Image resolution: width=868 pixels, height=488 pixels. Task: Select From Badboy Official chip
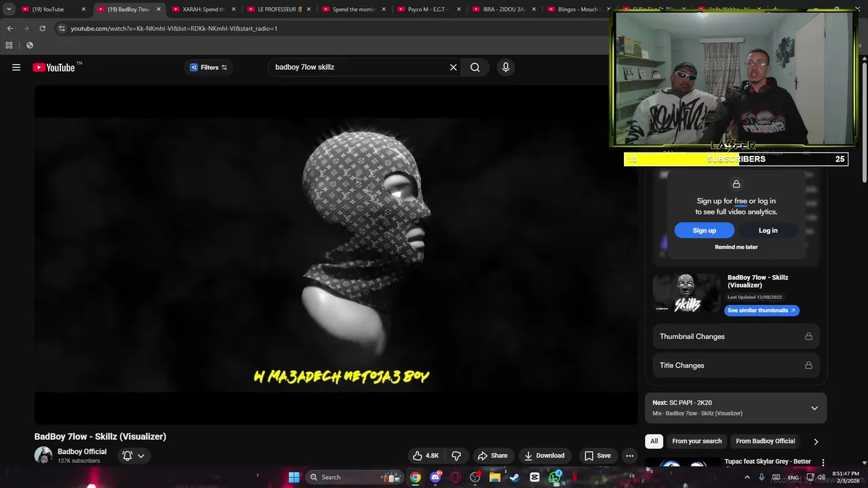pyautogui.click(x=765, y=441)
